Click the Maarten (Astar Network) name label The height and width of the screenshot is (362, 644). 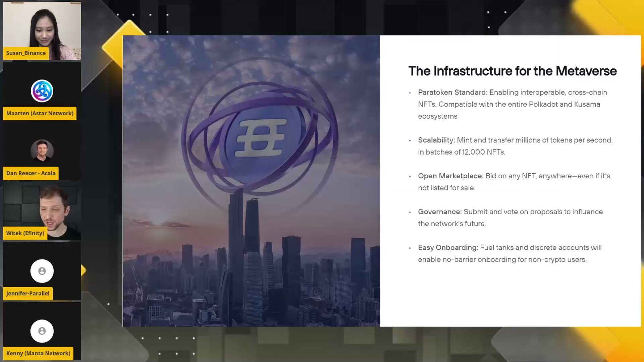[40, 113]
